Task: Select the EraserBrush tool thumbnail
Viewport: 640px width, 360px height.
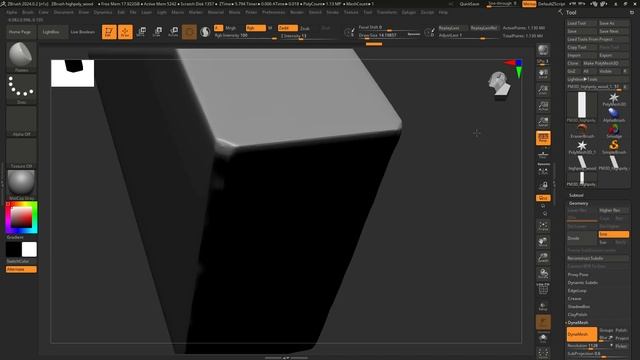Action: (x=582, y=131)
